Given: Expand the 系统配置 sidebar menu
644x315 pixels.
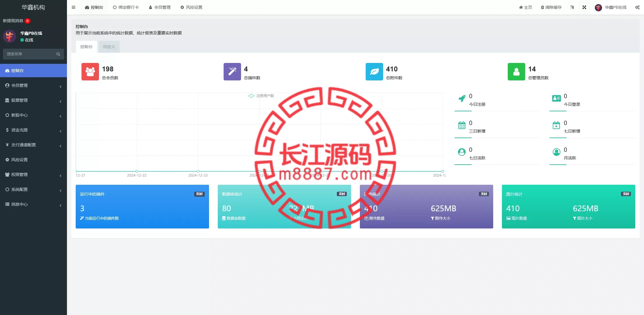Looking at the screenshot, I should pos(33,189).
